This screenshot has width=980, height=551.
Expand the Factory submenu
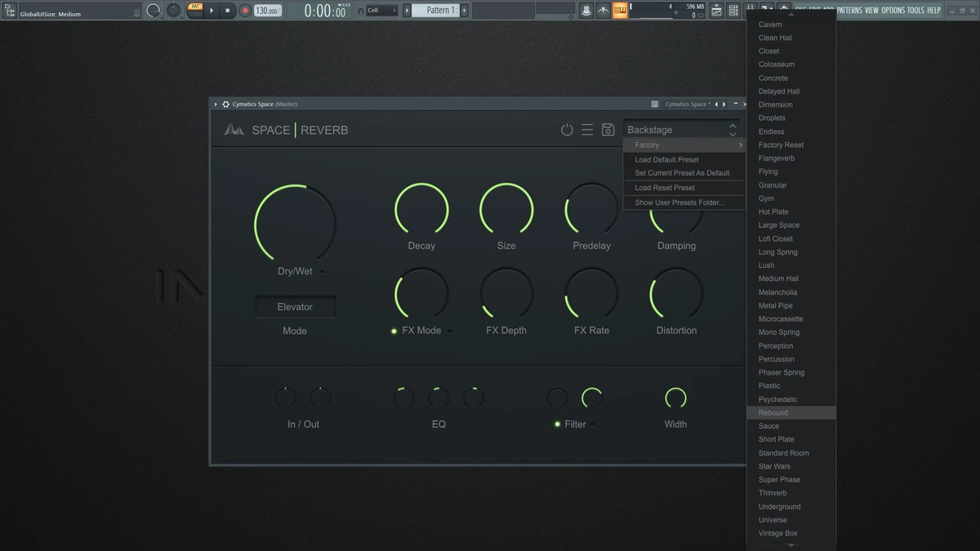pos(684,145)
